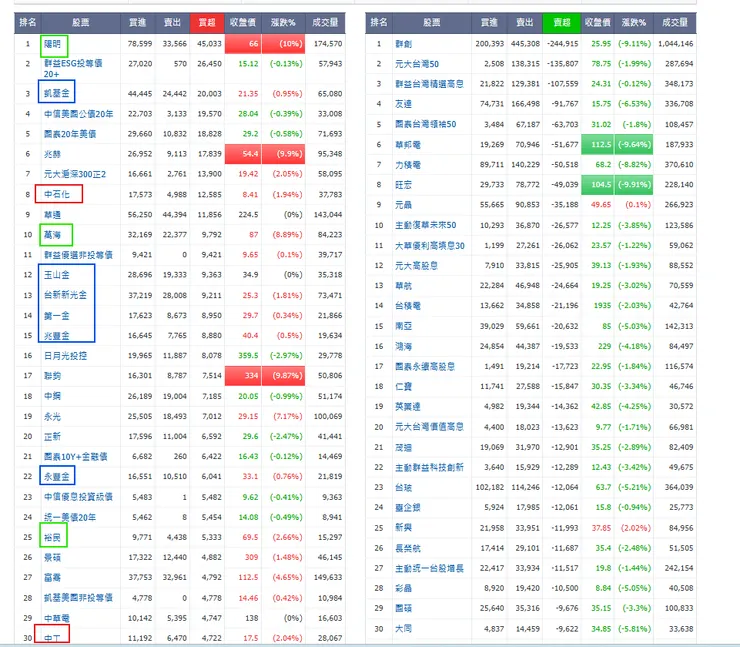Open the 中信美國公債20年 link
Image resolution: width=740 pixels, height=647 pixels.
tap(78, 114)
